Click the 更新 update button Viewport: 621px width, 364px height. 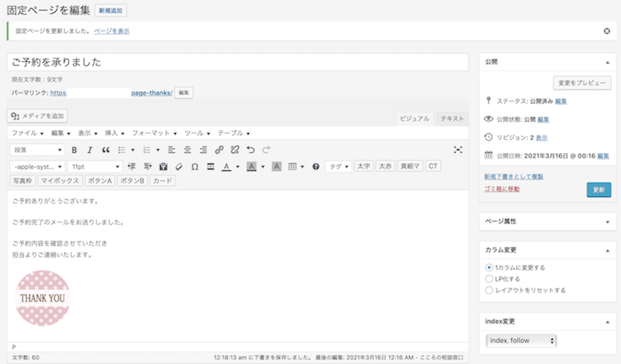pos(599,190)
